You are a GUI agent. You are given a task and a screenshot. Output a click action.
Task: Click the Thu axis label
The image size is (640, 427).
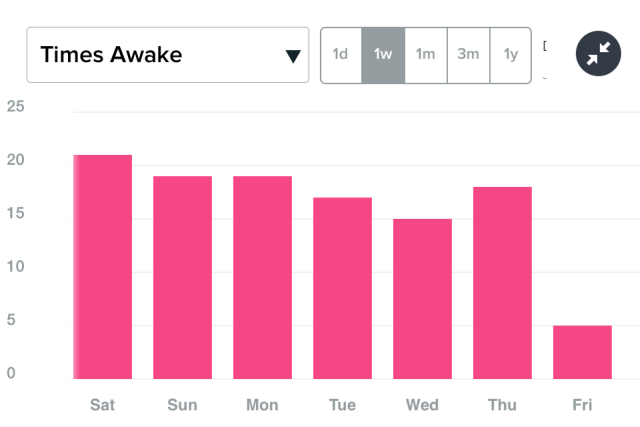(502, 405)
